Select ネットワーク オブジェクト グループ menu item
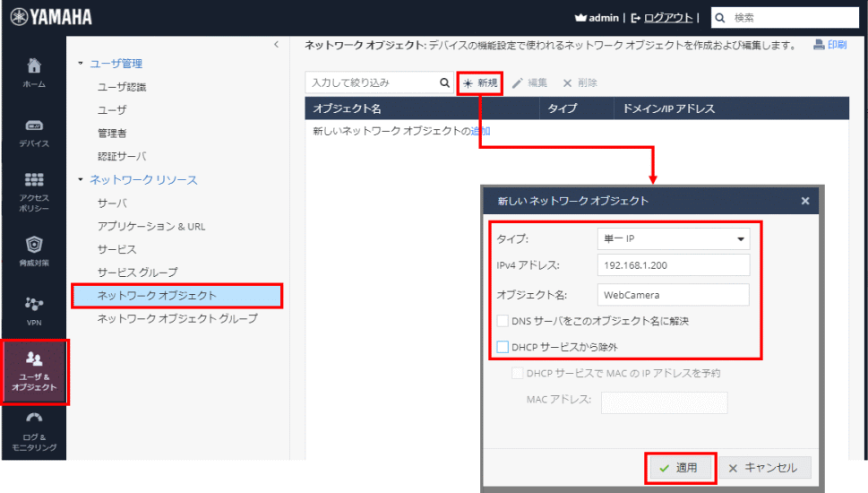The image size is (868, 493). 176,318
